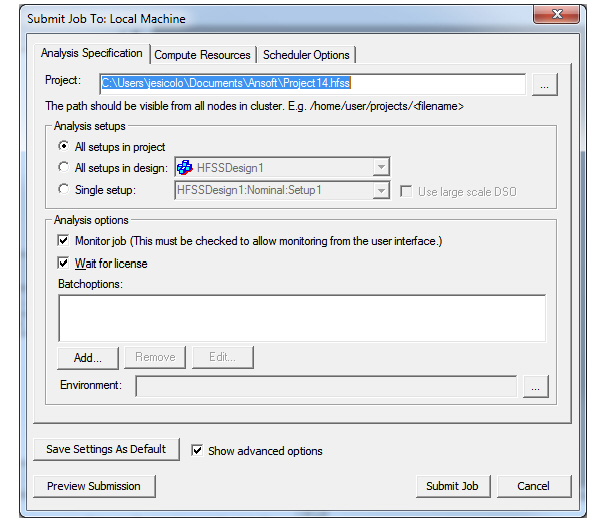
Task: Click into the Project path field
Action: [x=312, y=84]
